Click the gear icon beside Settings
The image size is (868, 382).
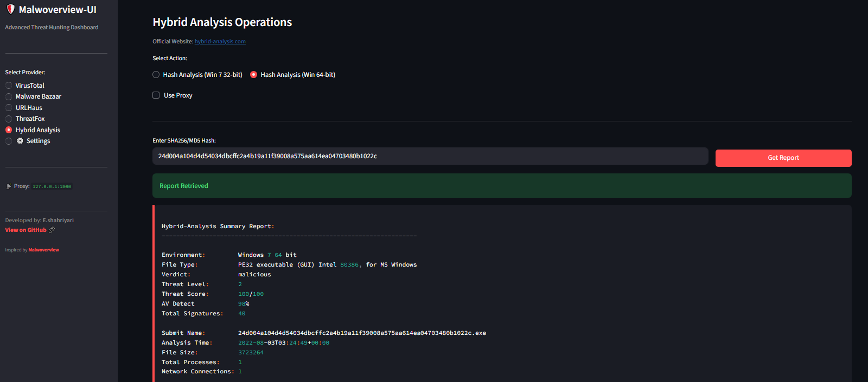click(20, 141)
